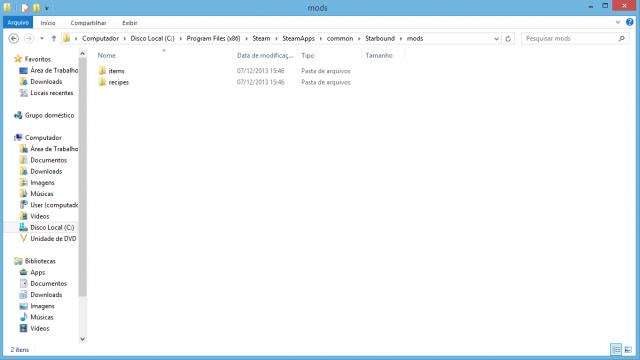Open Vídeos under Computador
Image resolution: width=640 pixels, height=360 pixels.
[40, 216]
